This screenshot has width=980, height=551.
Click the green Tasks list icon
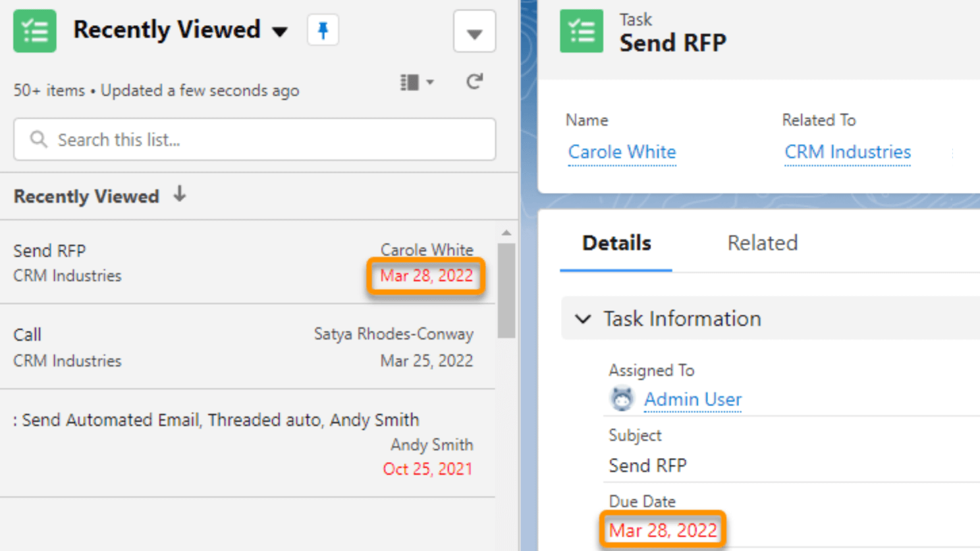point(35,31)
